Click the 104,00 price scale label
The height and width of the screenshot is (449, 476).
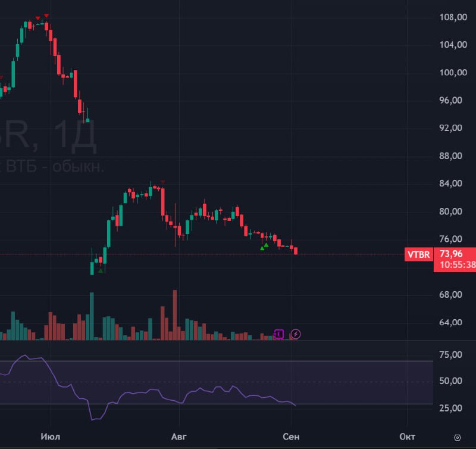(453, 45)
